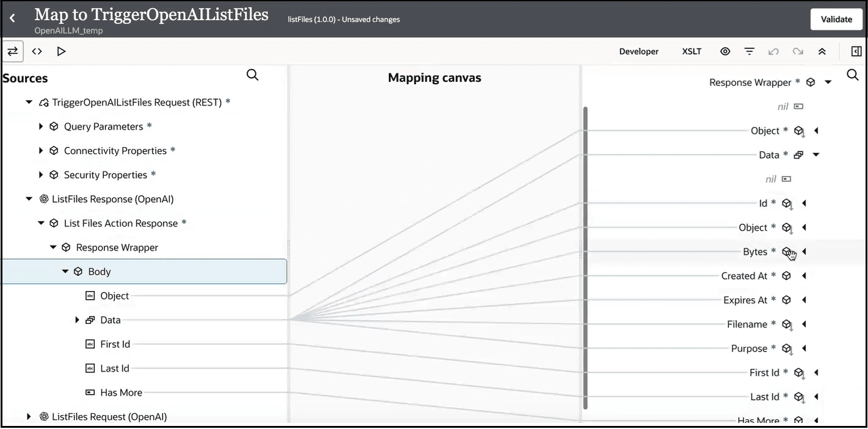Select source Object element
The height and width of the screenshot is (429, 868).
click(115, 296)
